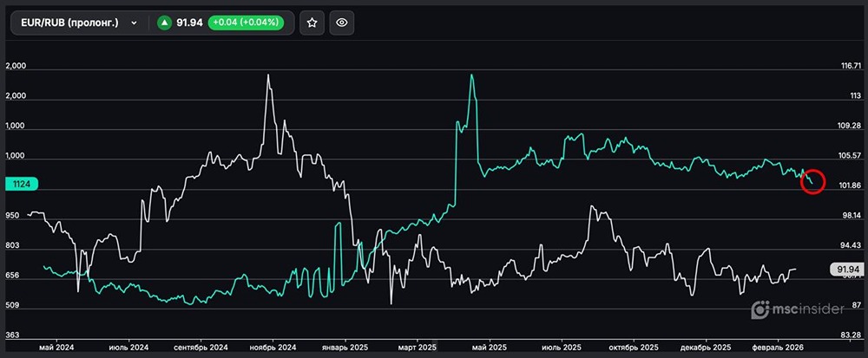The width and height of the screenshot is (868, 358).
Task: Click the 91.94 right-axis price label
Action: 847,269
